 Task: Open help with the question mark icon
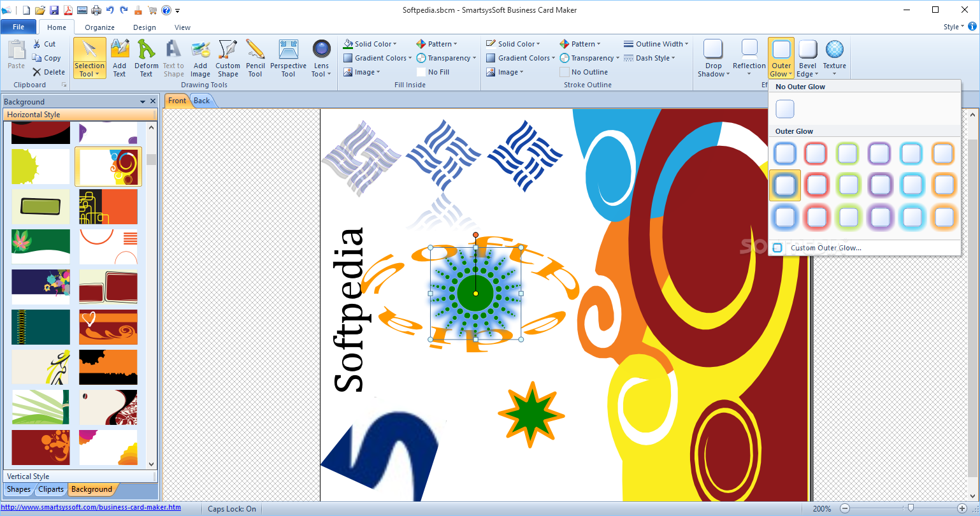tap(166, 10)
